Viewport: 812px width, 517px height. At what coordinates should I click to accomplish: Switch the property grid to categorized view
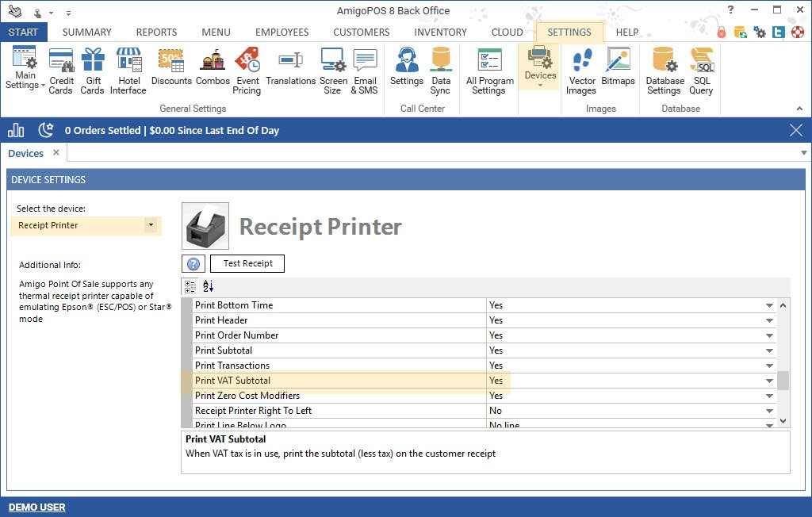point(190,286)
